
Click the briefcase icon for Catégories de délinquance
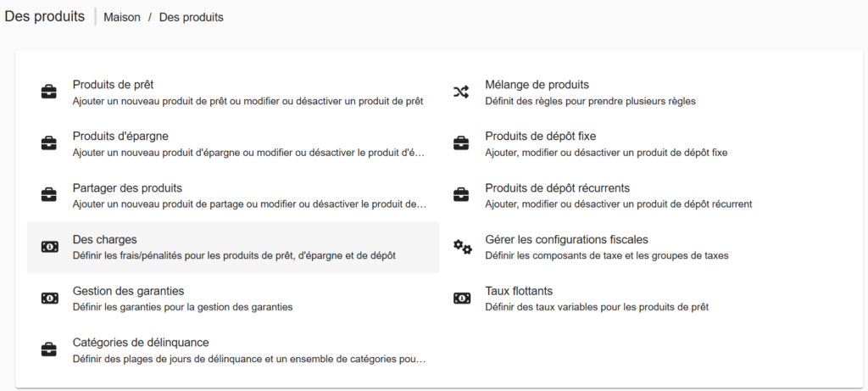click(x=49, y=349)
